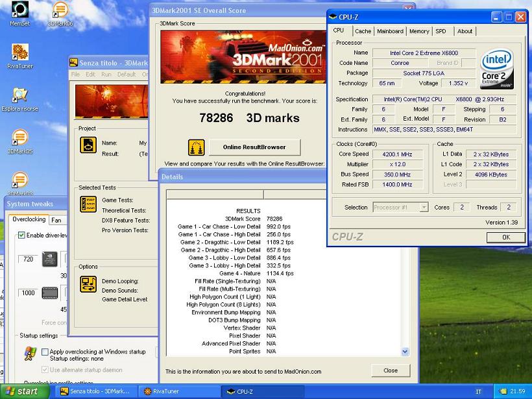Open the Memory tab in CPU-Z

[x=419, y=31]
